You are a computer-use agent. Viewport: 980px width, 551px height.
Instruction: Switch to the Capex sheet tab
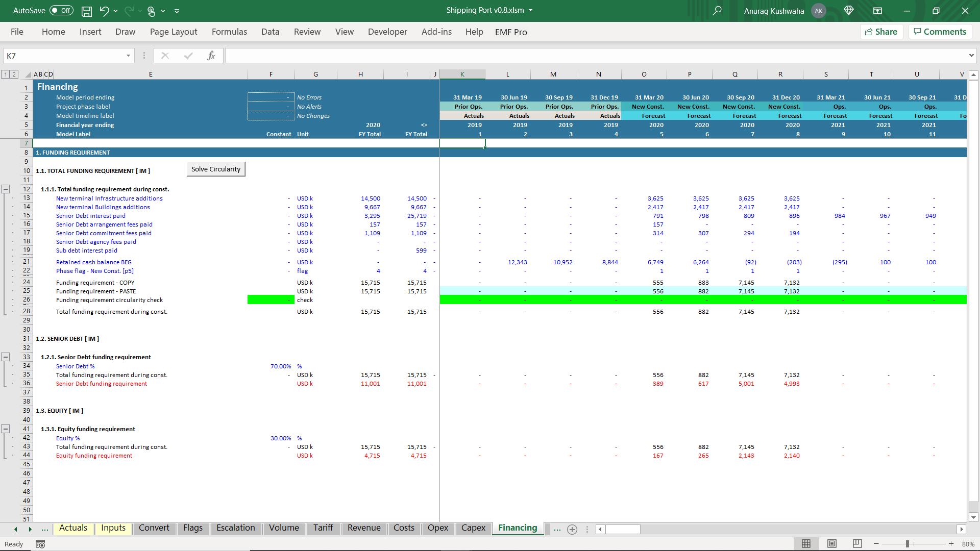[473, 528]
